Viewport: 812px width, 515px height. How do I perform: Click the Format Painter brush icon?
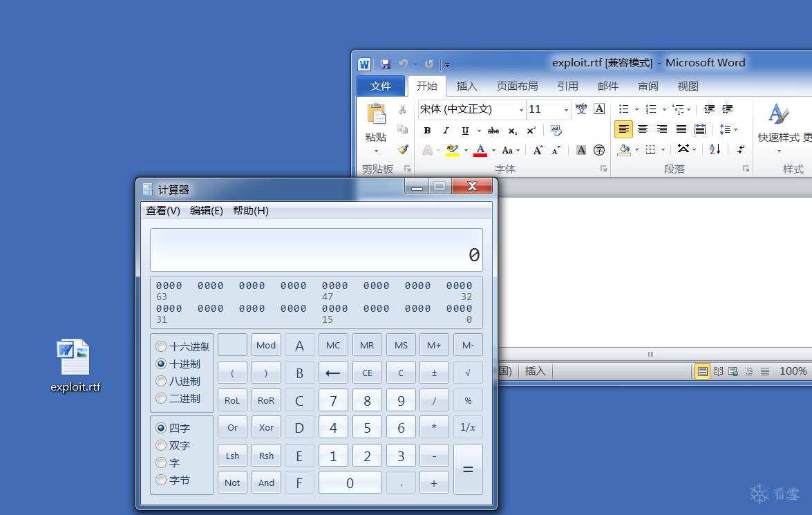[x=402, y=149]
